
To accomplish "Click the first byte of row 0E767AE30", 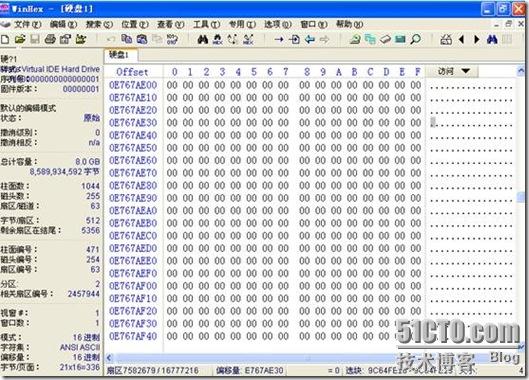I will click(172, 123).
